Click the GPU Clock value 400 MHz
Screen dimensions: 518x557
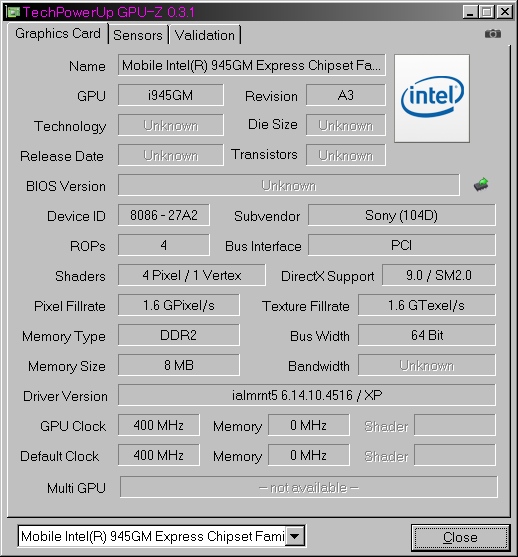click(159, 425)
